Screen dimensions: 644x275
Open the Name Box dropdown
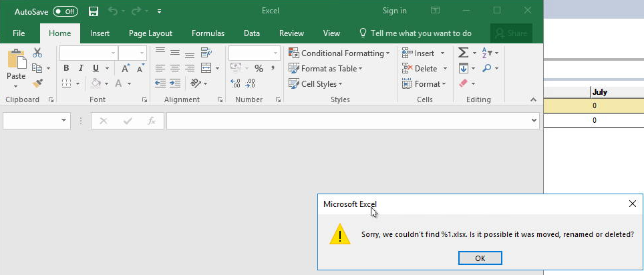click(x=64, y=121)
